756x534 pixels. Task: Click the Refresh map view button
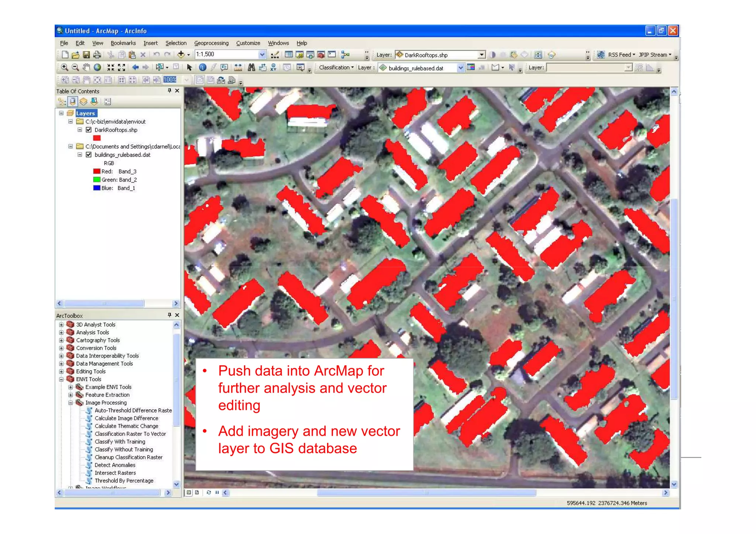pyautogui.click(x=209, y=492)
